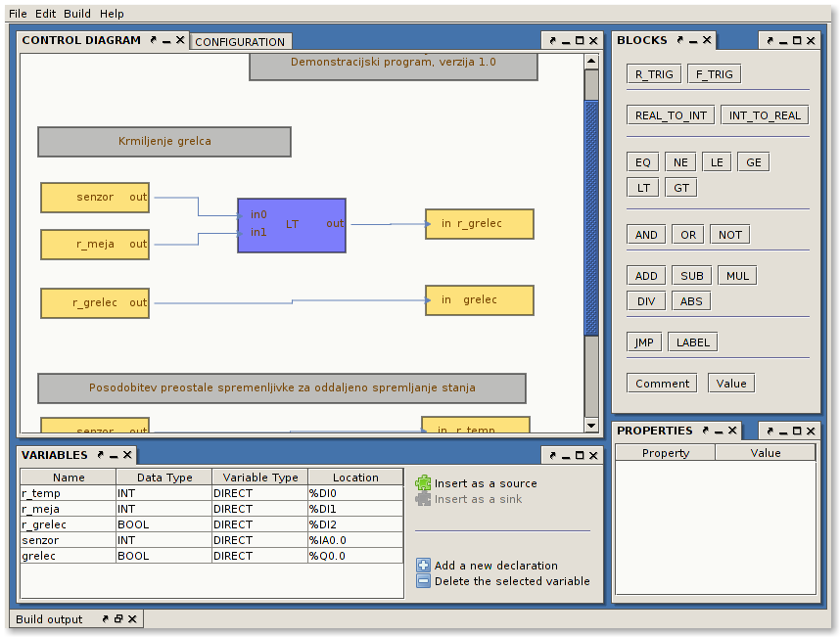Undock the Control Diagram tab with its arrow icon

click(154, 41)
